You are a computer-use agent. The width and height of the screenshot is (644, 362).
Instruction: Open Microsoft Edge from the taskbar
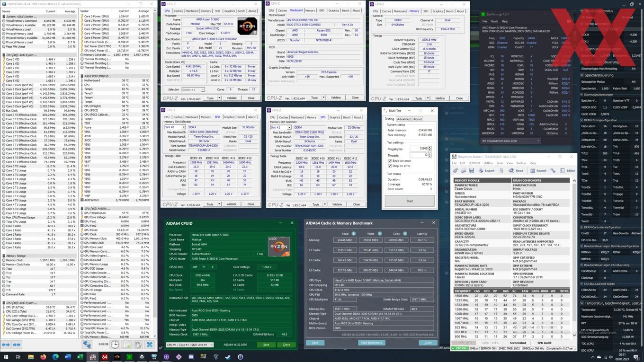[55, 357]
